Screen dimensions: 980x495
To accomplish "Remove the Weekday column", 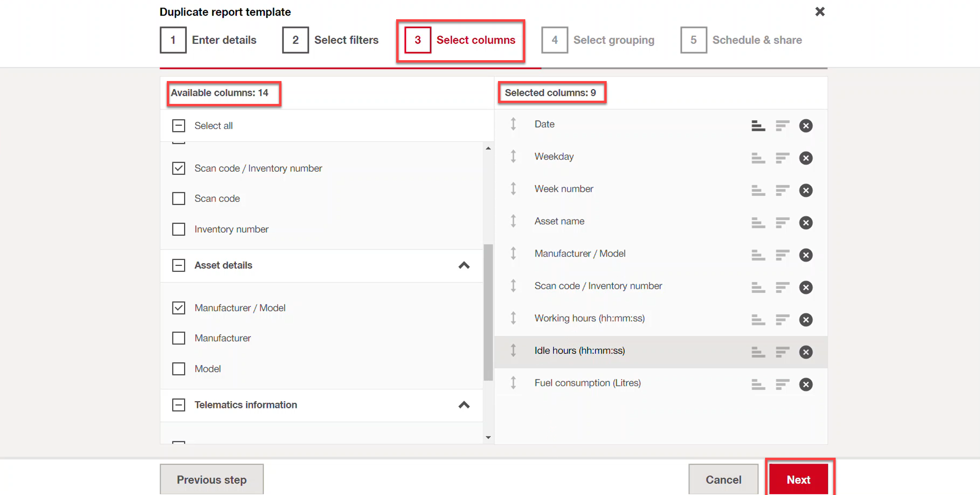I will click(806, 158).
